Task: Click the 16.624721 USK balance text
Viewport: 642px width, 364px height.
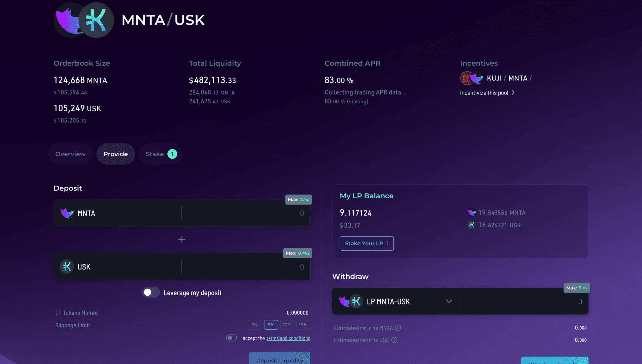Action: click(499, 225)
